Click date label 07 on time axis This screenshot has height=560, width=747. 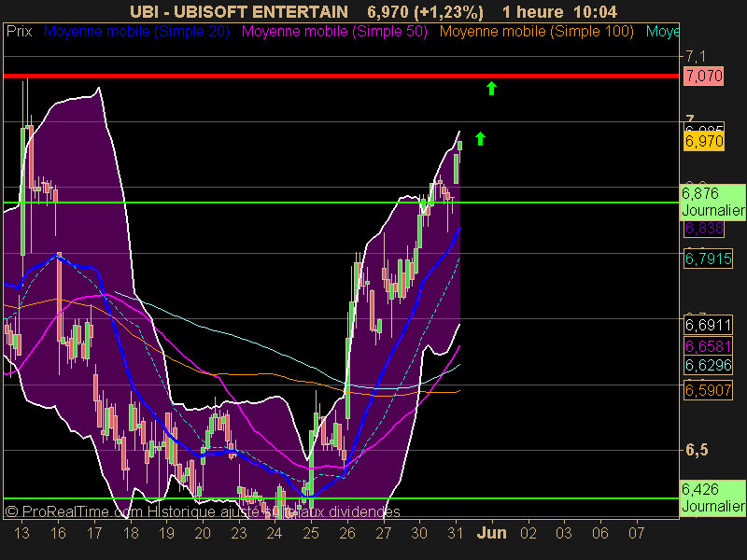click(637, 533)
